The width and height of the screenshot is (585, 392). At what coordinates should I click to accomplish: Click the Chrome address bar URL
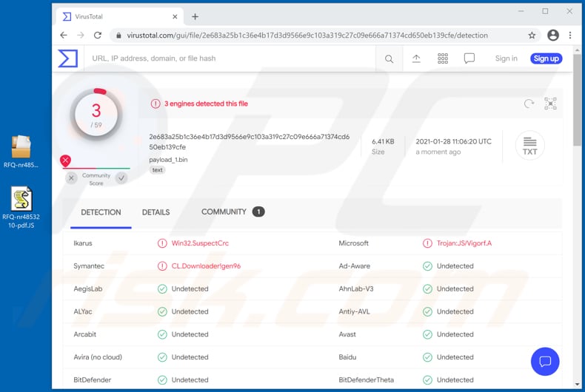point(307,36)
